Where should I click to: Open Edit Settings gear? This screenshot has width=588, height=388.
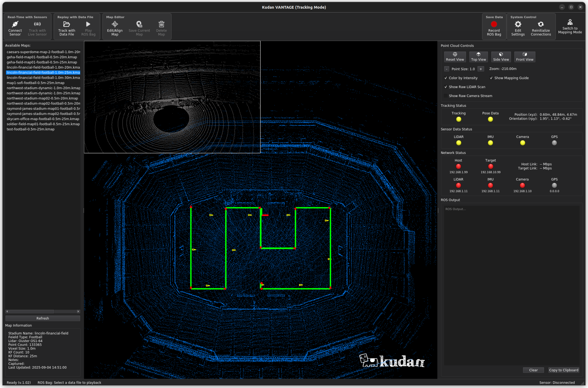(x=518, y=24)
